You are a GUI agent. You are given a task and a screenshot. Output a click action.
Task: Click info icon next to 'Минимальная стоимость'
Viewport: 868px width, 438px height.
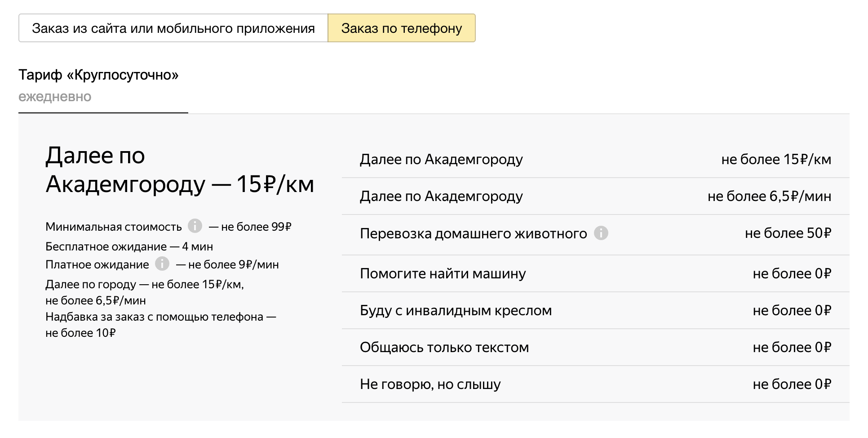pyautogui.click(x=195, y=226)
